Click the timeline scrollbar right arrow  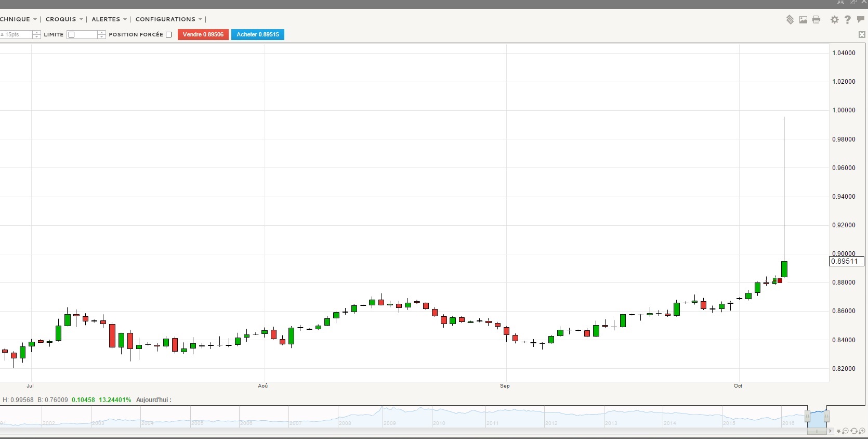coord(831,431)
